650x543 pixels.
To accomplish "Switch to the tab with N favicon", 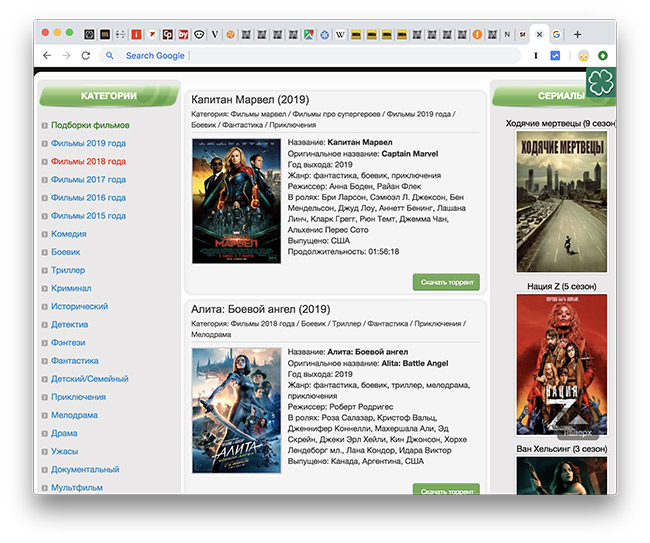I will (507, 34).
